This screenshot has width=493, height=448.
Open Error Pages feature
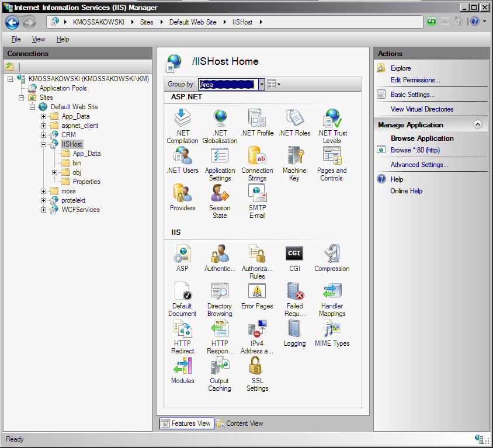click(x=257, y=296)
